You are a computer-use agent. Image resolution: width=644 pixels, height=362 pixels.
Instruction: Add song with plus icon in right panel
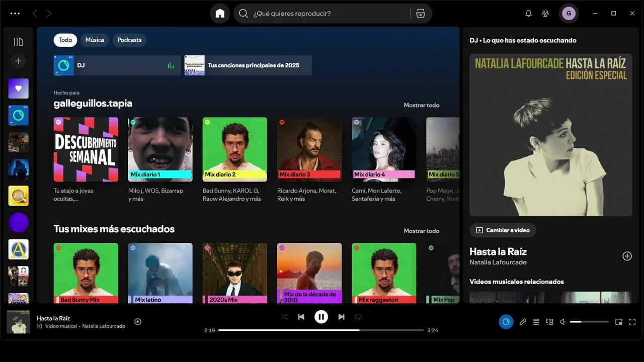click(627, 256)
